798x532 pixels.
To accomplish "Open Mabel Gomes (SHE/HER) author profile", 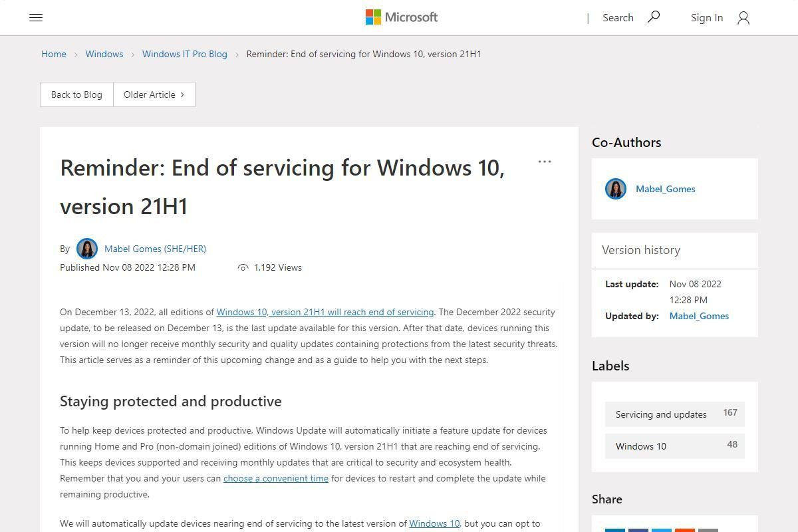I will click(155, 249).
